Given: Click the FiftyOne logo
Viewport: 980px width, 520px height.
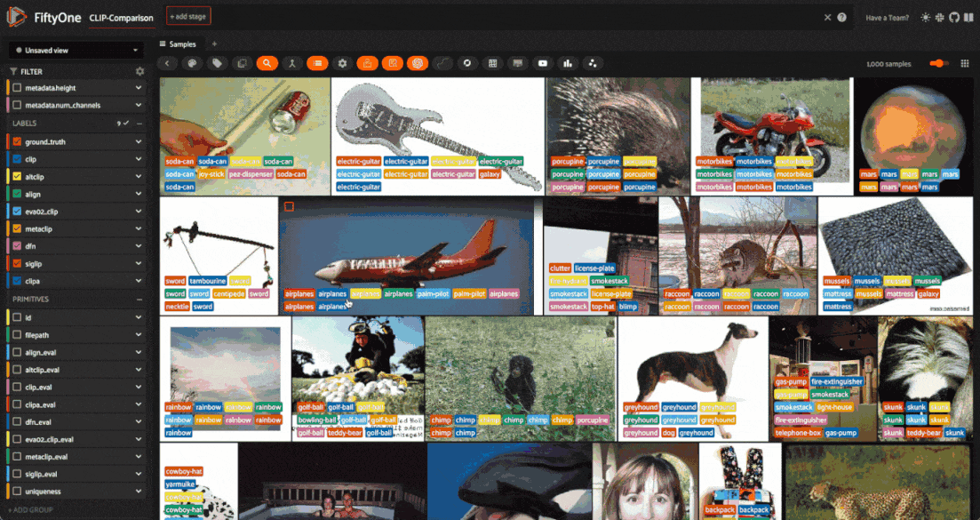Looking at the screenshot, I should [x=17, y=17].
